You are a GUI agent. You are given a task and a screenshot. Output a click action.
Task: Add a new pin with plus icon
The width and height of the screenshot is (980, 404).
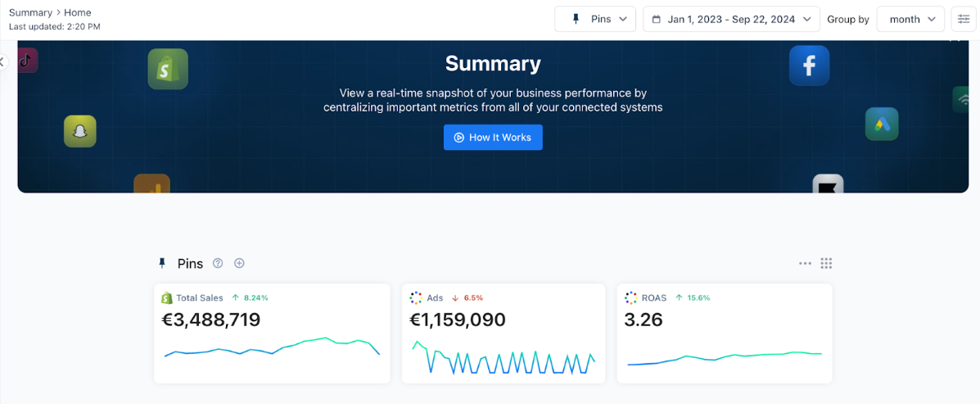(240, 263)
